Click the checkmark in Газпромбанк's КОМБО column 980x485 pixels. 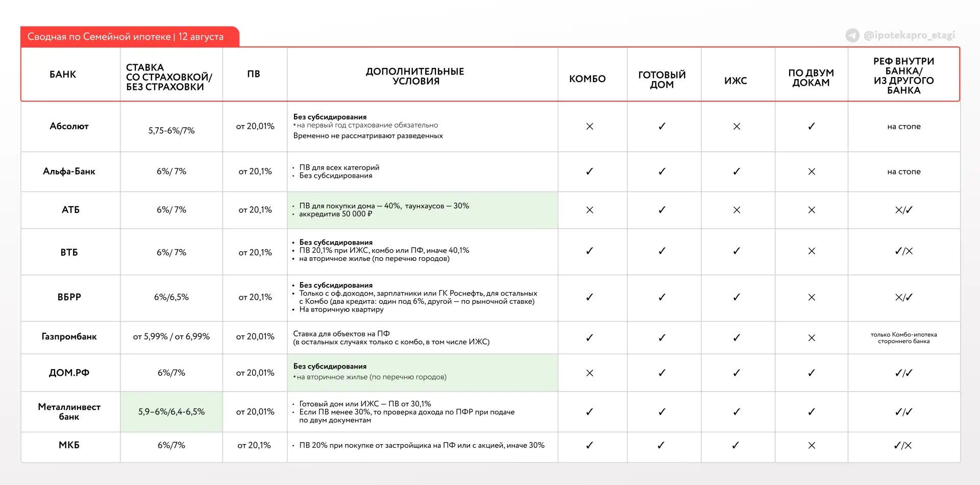[x=590, y=337]
